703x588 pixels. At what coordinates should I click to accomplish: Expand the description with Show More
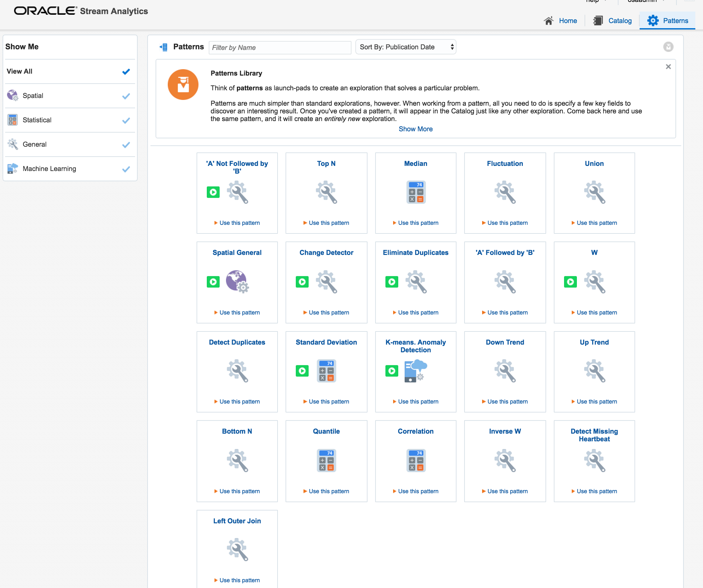[416, 129]
